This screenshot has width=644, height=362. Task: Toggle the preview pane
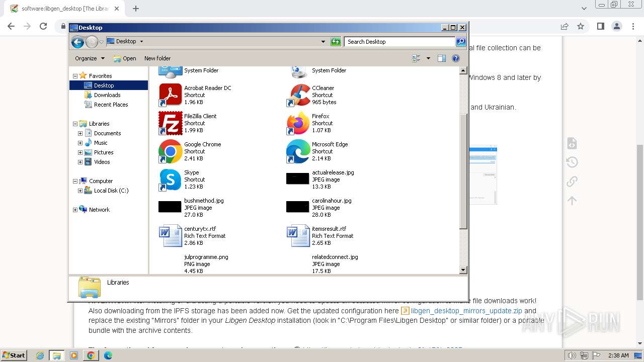coord(442,58)
